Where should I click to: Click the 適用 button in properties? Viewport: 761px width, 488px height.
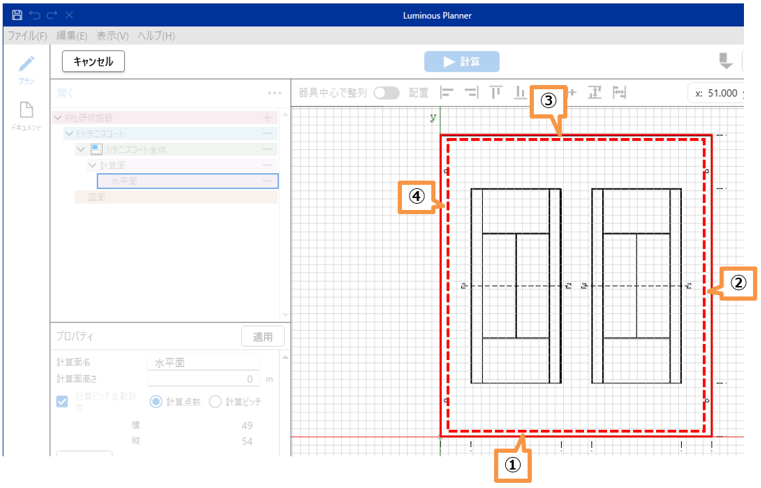click(x=263, y=336)
